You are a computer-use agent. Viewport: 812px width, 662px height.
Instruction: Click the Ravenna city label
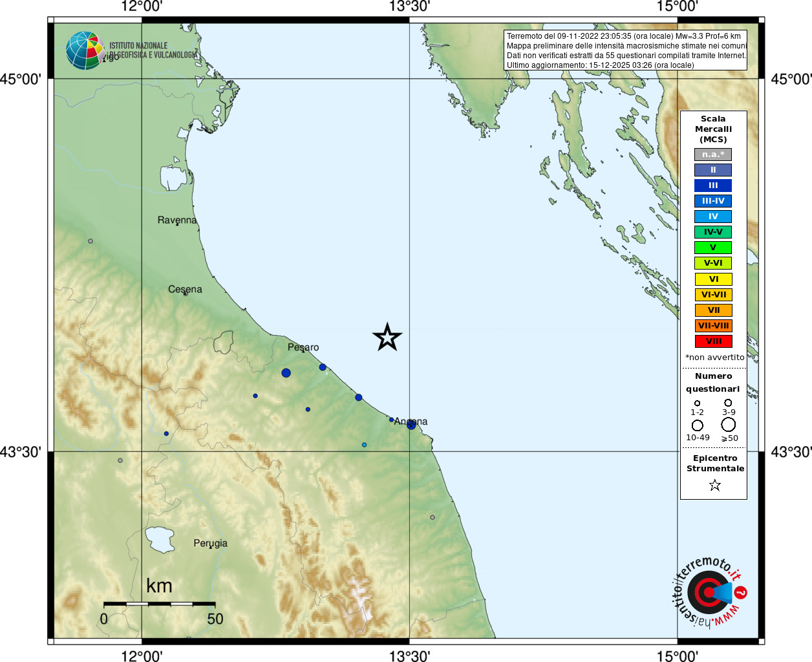pos(177,220)
